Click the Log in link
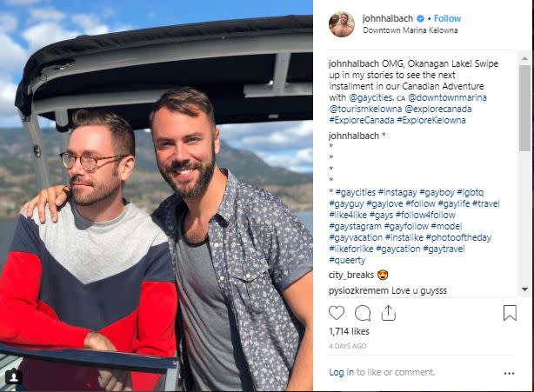Image resolution: width=534 pixels, height=392 pixels. coord(341,372)
